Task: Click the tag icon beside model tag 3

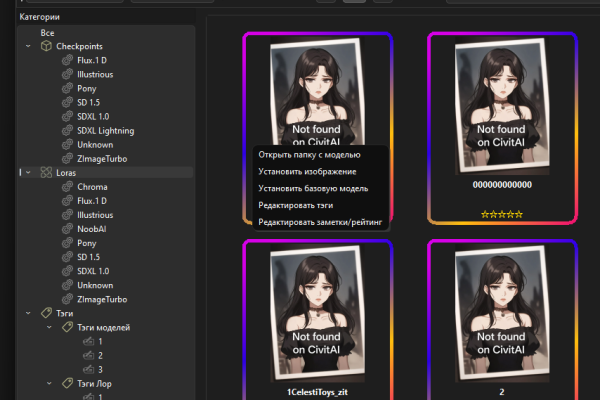Action: [88, 369]
